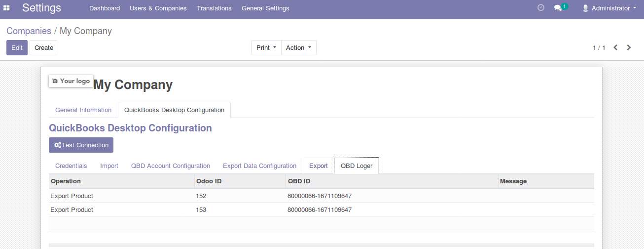Open the General Settings menu
The image size is (644, 249).
click(x=265, y=8)
